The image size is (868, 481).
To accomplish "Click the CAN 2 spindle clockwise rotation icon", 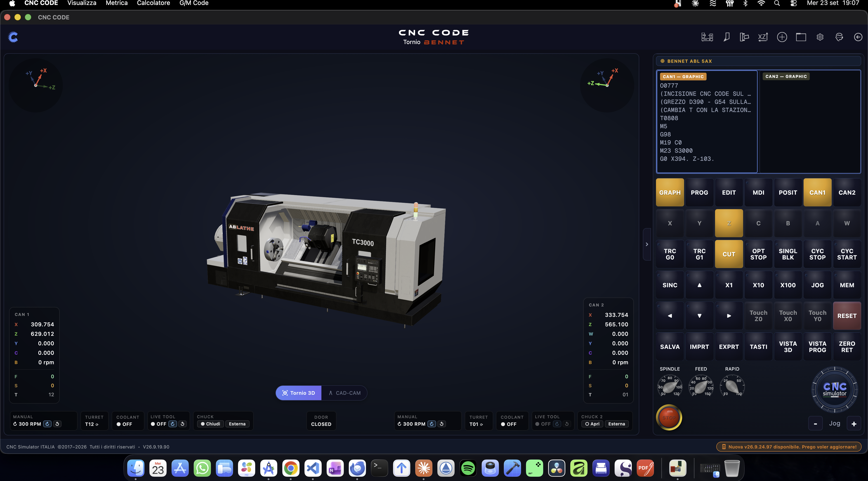I will (x=432, y=424).
